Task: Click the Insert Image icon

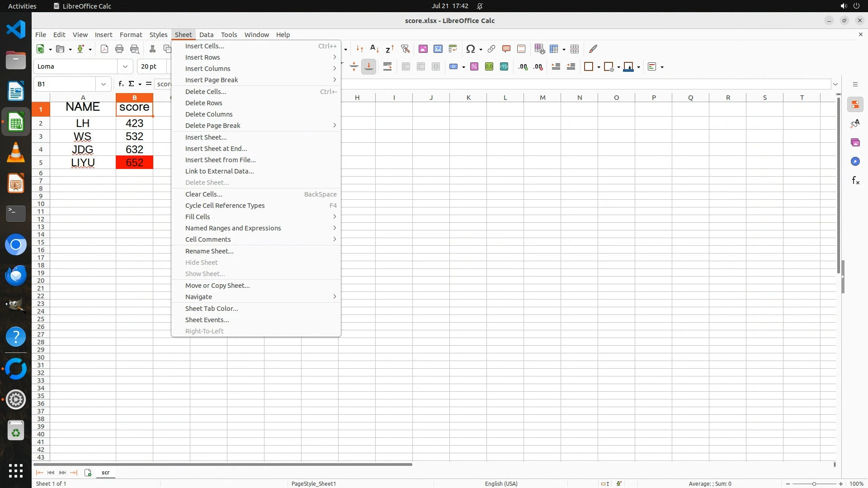Action: coord(423,49)
